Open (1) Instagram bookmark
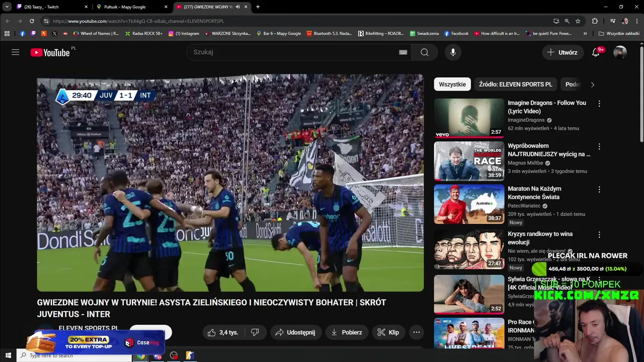This screenshot has height=362, width=644. [184, 34]
